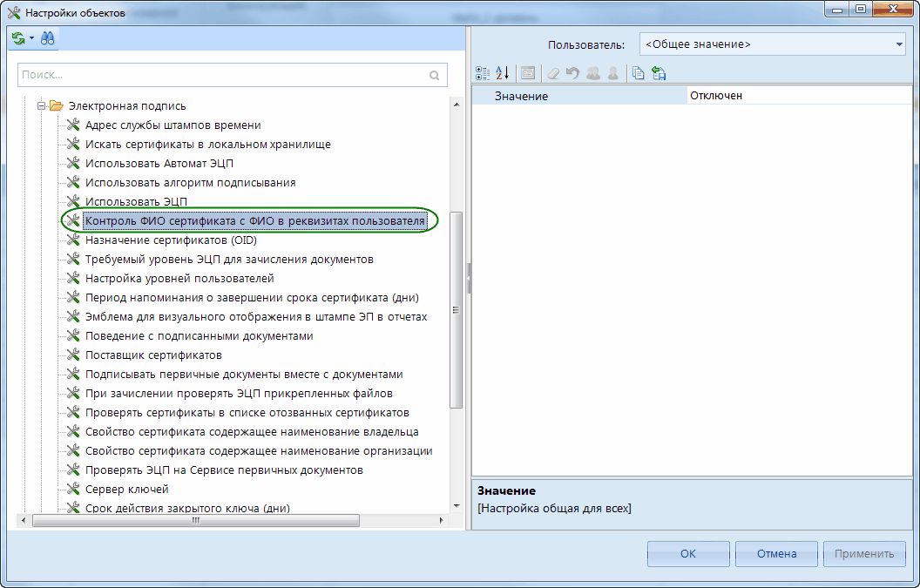Select Сервер ключей tree item
The width and height of the screenshot is (920, 588).
126,490
